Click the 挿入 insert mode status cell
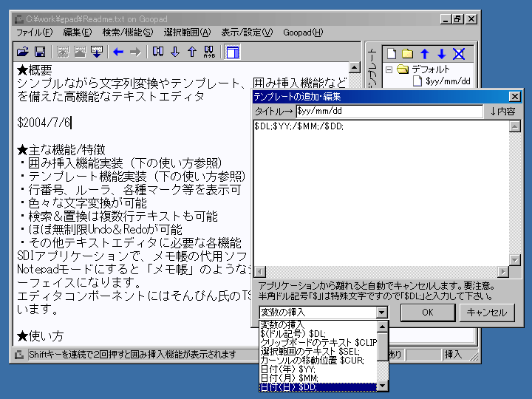Screen dimensions: 532x399 click(x=453, y=355)
